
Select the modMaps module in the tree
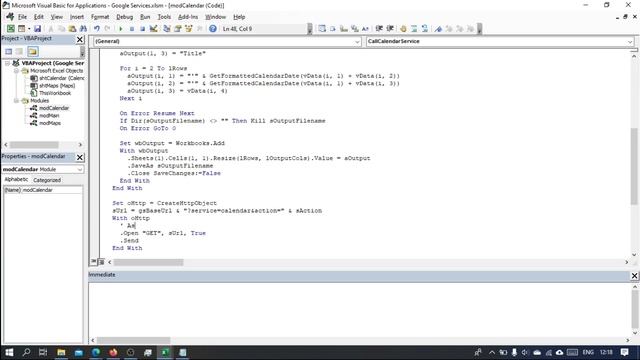click(50, 123)
